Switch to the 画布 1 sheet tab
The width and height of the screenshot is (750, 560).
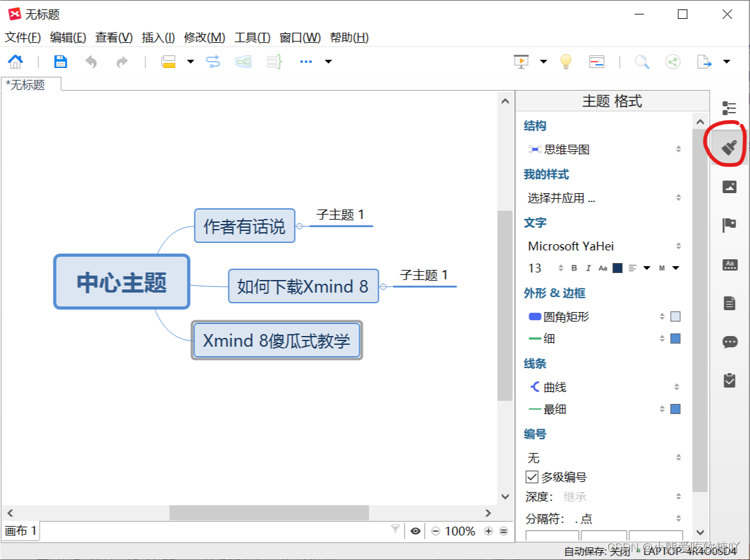(20, 531)
